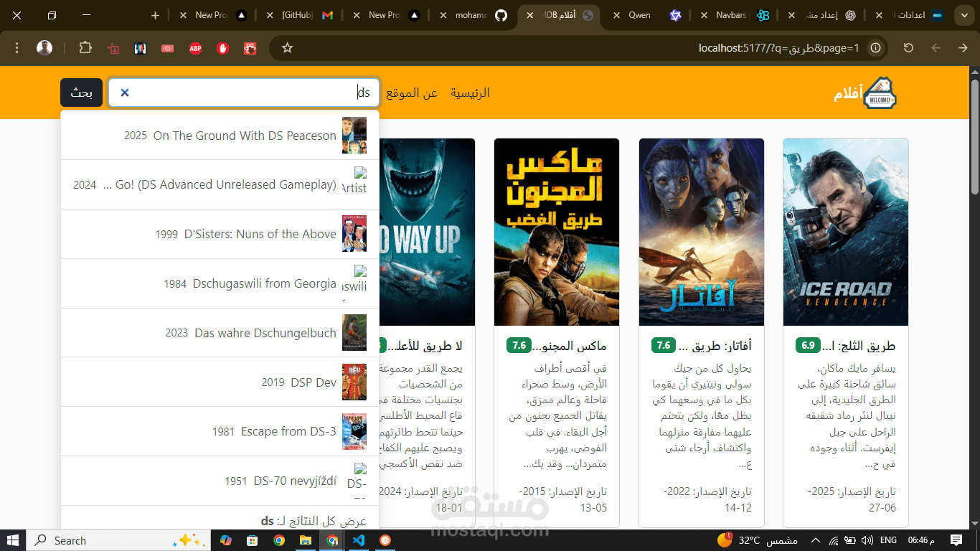The width and height of the screenshot is (980, 551).
Task: Click the 6.9 rating badge
Action: pyautogui.click(x=808, y=346)
